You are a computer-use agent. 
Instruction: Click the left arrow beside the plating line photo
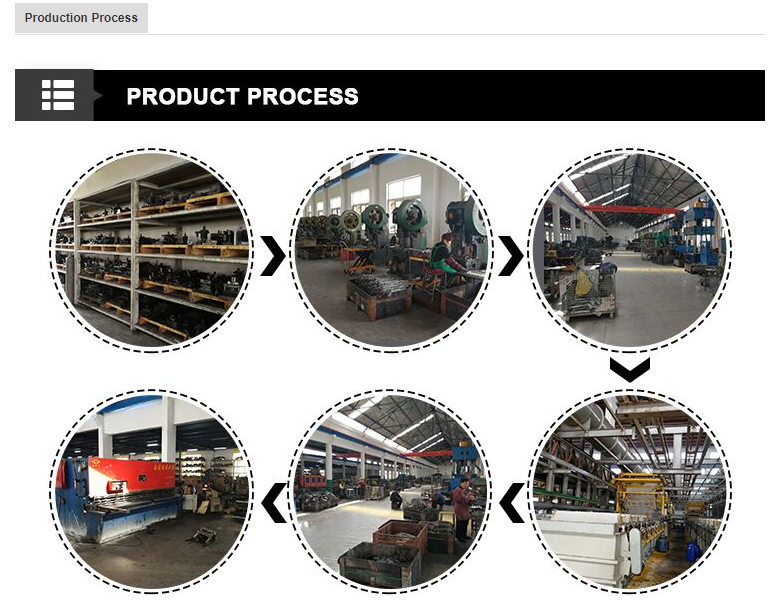tap(512, 503)
